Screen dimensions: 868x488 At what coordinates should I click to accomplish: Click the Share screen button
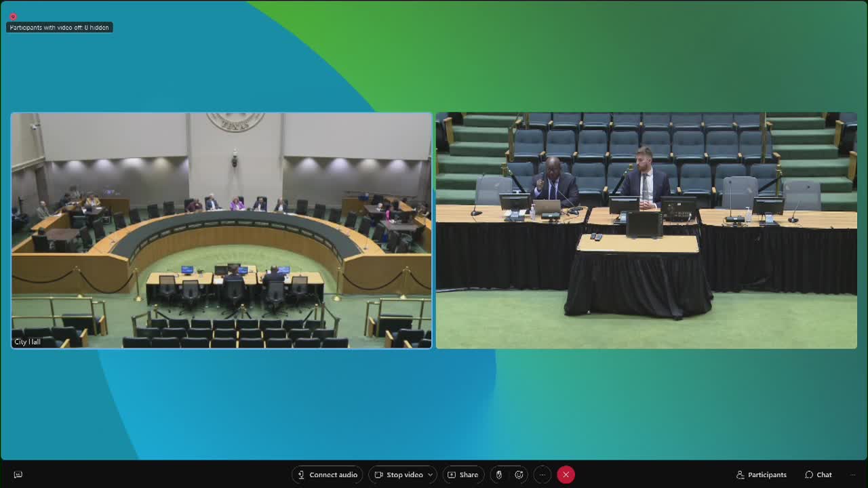pyautogui.click(x=462, y=474)
